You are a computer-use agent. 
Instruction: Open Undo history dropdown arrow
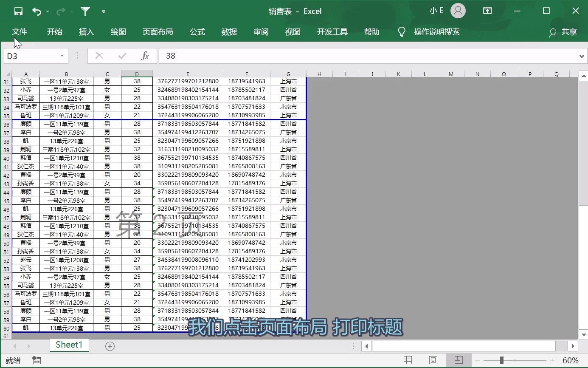tap(48, 12)
